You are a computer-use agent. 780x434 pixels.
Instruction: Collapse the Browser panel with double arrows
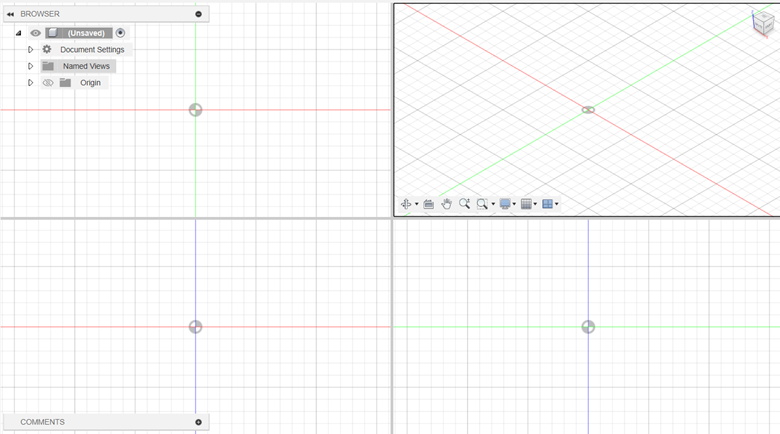click(x=10, y=14)
